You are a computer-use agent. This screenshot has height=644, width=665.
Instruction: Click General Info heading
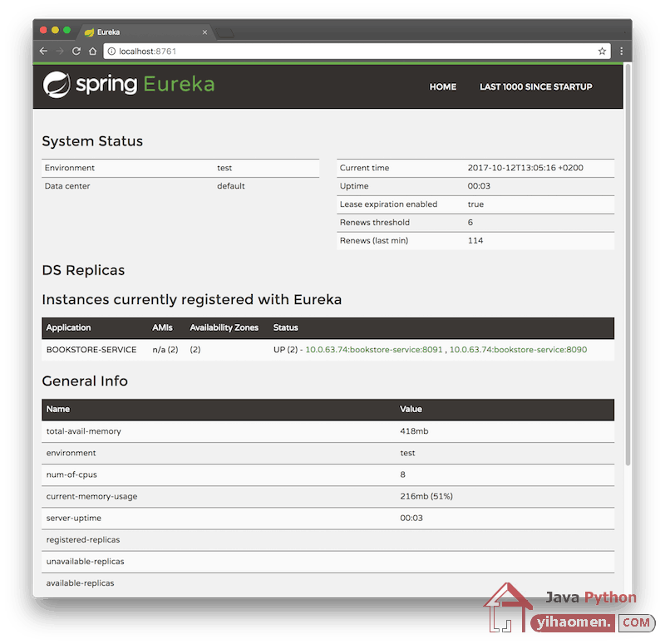[85, 381]
